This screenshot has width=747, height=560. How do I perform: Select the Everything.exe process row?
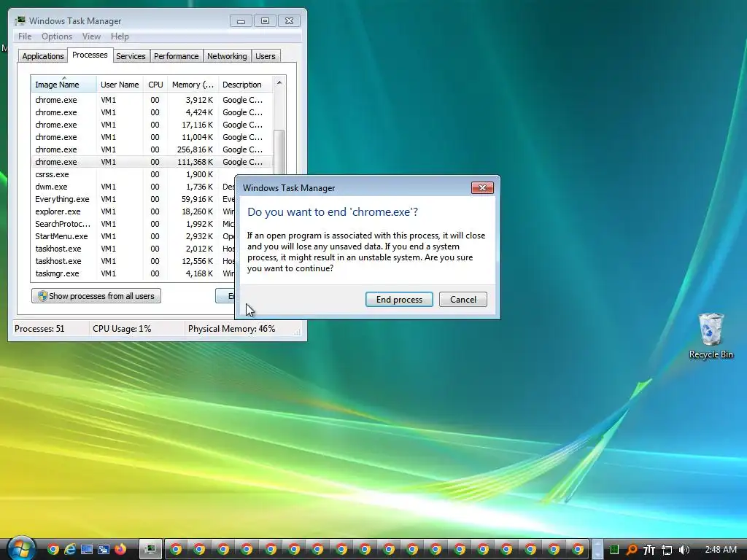pyautogui.click(x=133, y=199)
